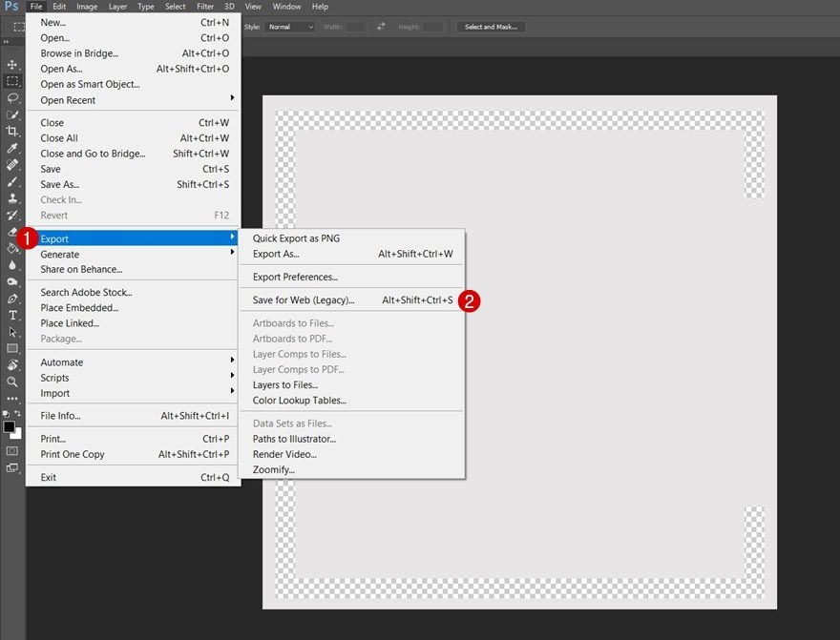This screenshot has width=840, height=640.
Task: Select the Horizontal Type tool
Action: [12, 315]
